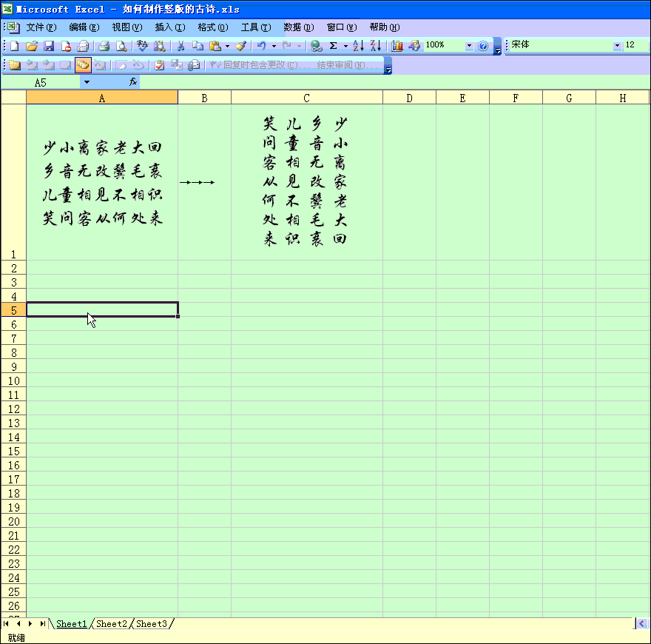Expand the 100% zoom dropdown
The width and height of the screenshot is (651, 644).
468,46
